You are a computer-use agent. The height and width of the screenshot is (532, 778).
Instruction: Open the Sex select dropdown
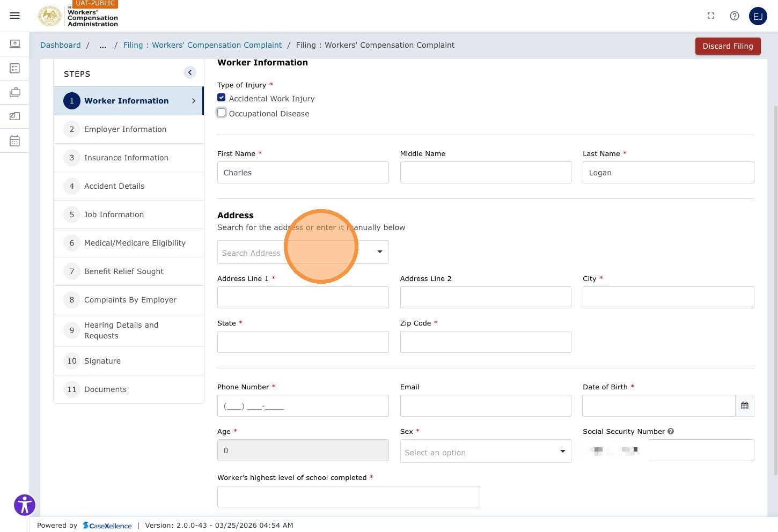486,452
